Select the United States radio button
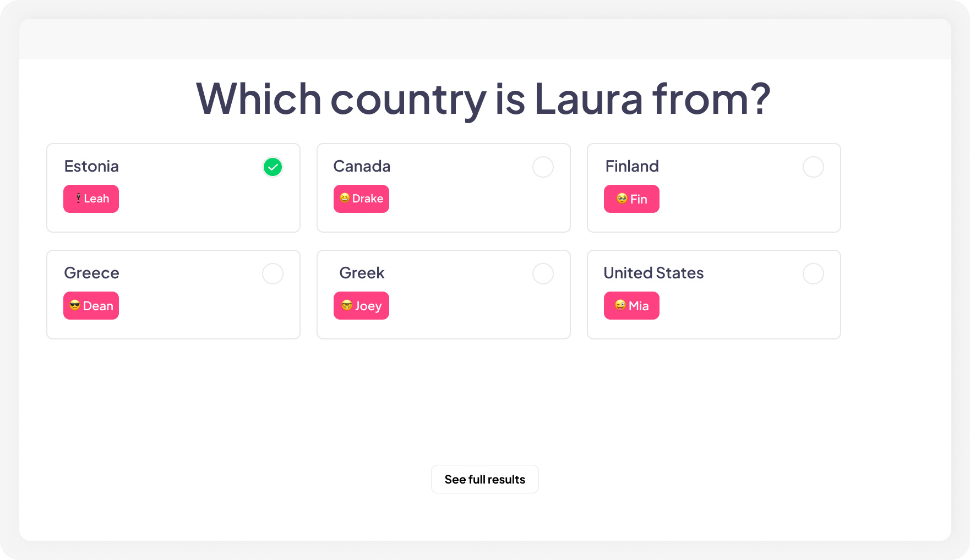This screenshot has width=970, height=560. 813,273
